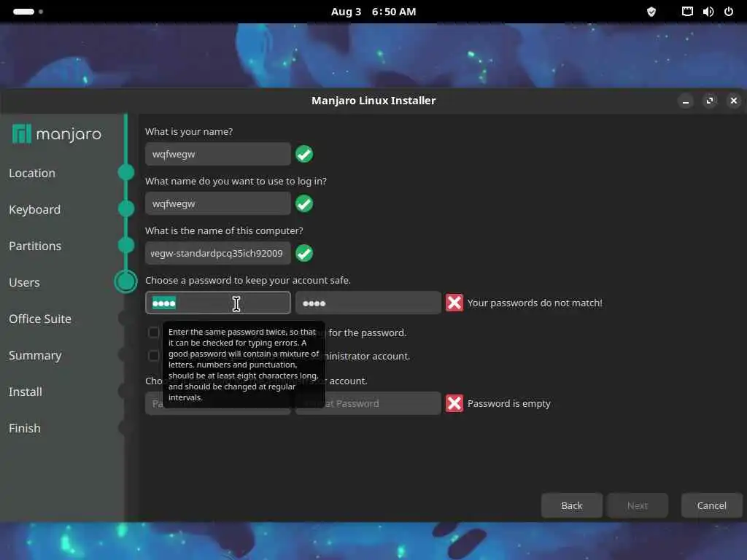Click 'Your passwords do not match!' message

535,303
